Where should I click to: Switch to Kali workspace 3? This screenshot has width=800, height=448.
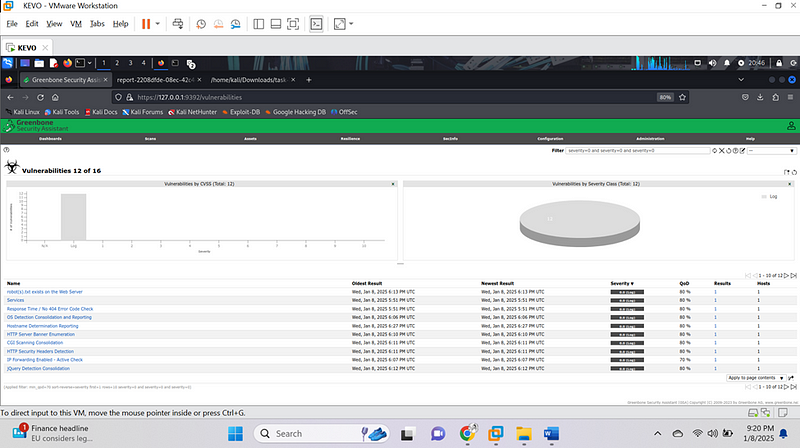tap(130, 63)
